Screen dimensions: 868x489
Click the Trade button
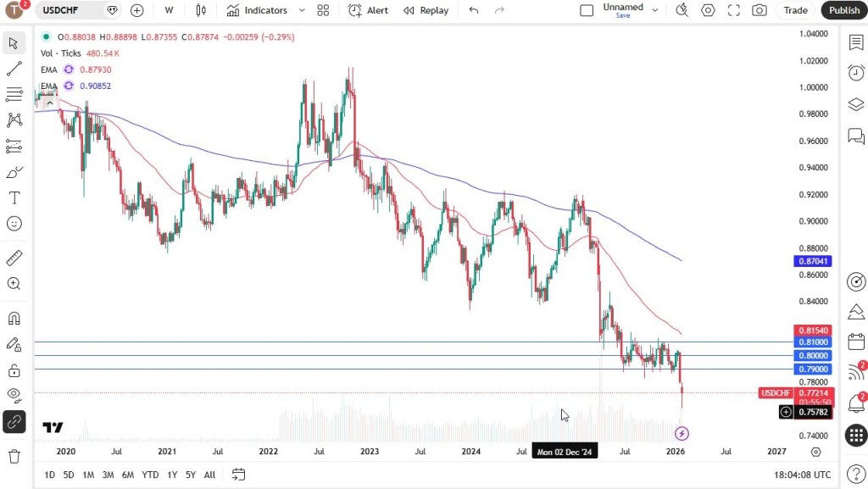click(795, 10)
